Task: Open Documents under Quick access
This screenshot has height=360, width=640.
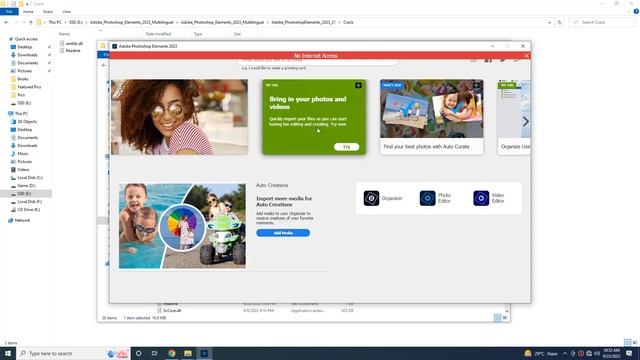Action: coord(28,63)
